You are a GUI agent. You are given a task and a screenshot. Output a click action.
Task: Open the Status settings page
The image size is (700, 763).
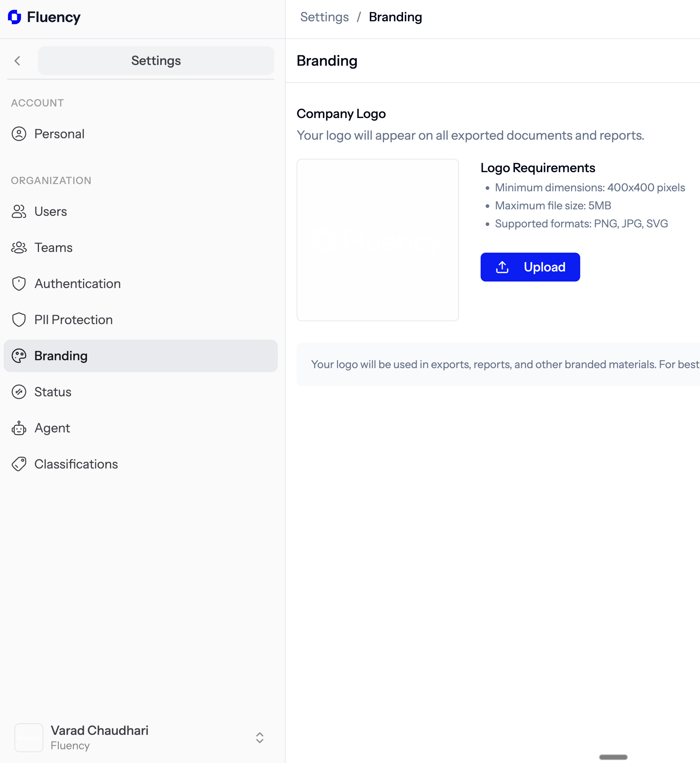click(53, 392)
